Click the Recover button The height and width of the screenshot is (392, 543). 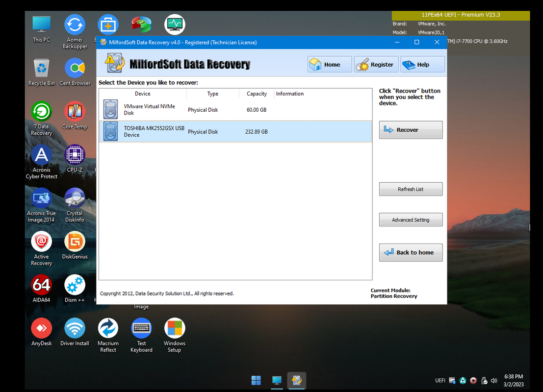click(411, 130)
